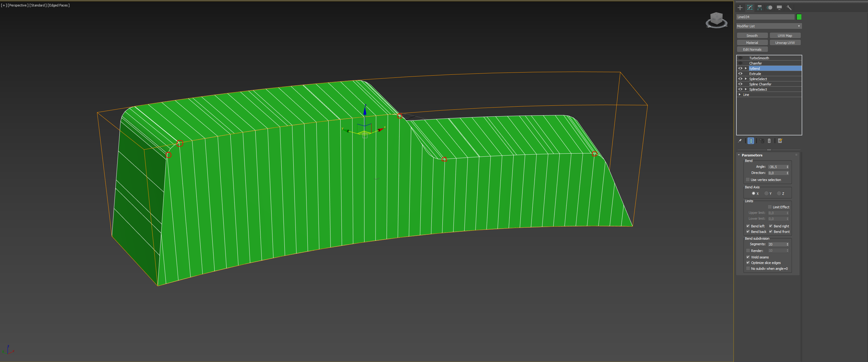Screen dimensions: 868x362
Task: Select the Spline Chamfer modifier
Action: pyautogui.click(x=760, y=84)
